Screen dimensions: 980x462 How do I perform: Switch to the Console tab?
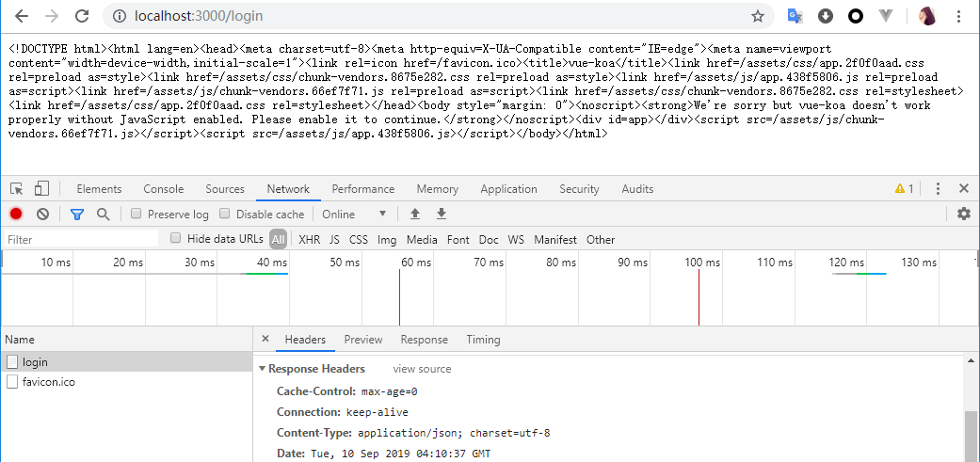pyautogui.click(x=163, y=189)
